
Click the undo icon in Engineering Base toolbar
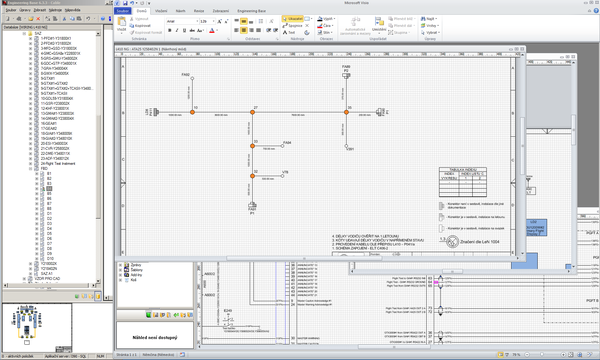pos(88,18)
